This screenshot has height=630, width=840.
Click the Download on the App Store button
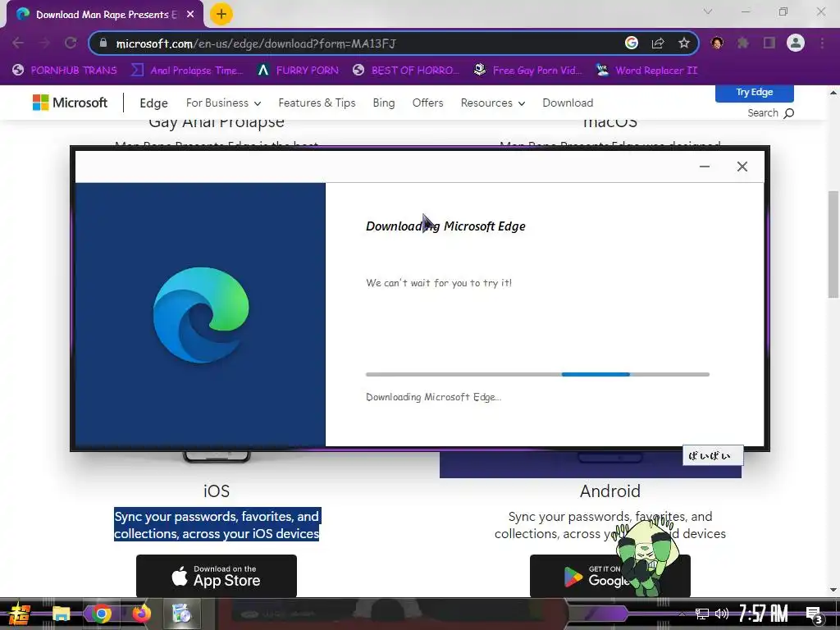point(217,576)
